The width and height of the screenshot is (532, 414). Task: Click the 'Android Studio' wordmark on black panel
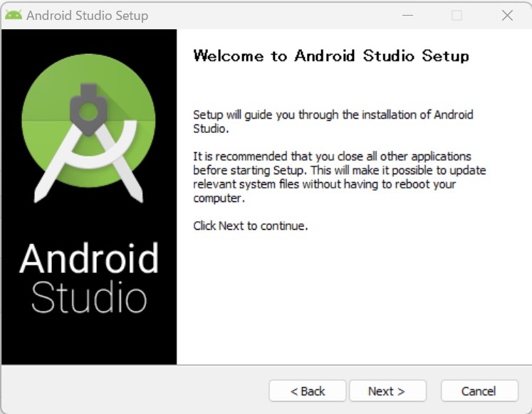(89, 277)
